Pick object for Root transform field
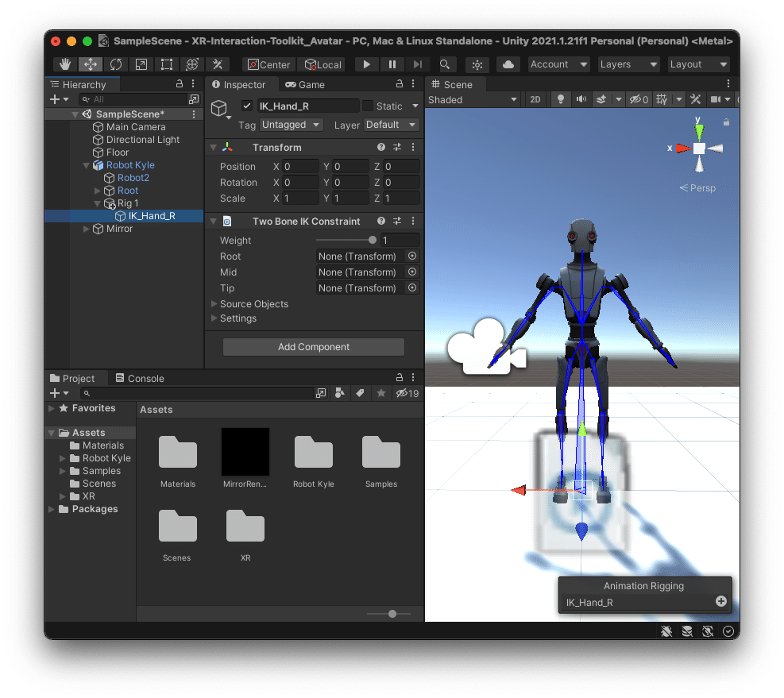 [x=412, y=256]
